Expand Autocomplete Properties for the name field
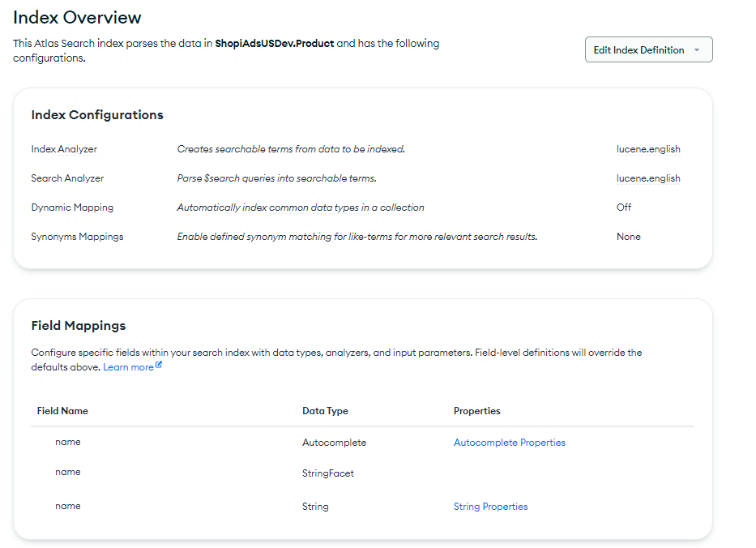 point(509,442)
